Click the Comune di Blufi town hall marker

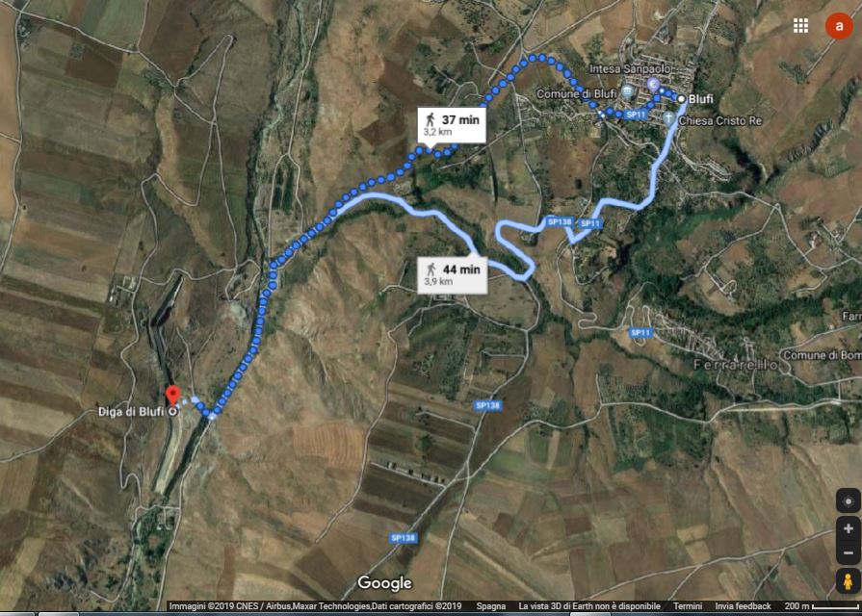pyautogui.click(x=627, y=91)
